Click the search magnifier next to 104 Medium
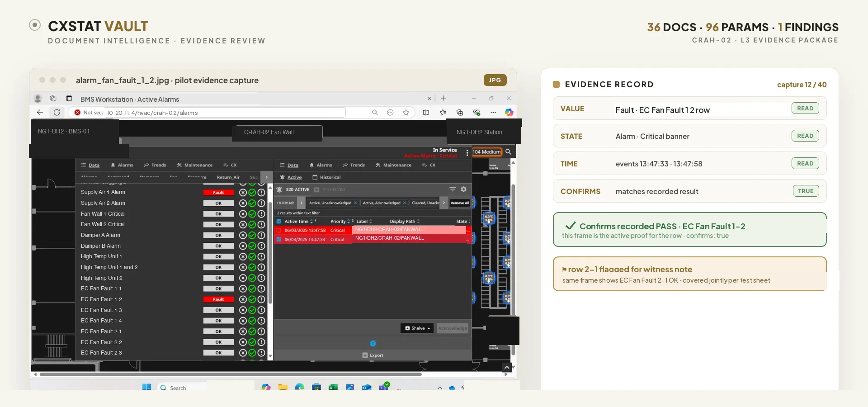 point(508,152)
